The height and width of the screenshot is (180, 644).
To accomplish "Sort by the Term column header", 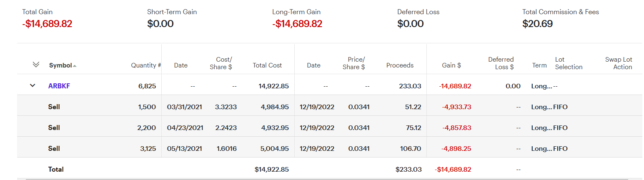I will (x=539, y=65).
